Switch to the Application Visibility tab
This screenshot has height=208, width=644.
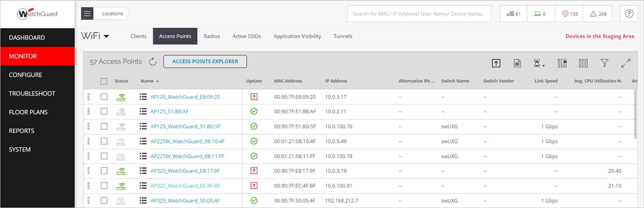click(297, 36)
